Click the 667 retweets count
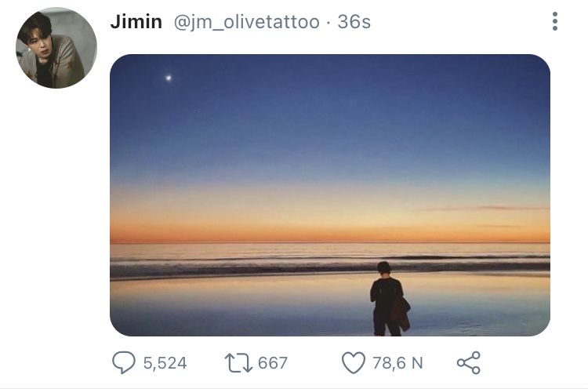 [273, 363]
